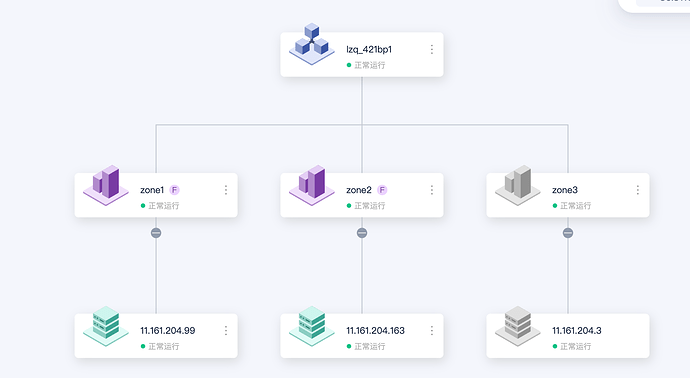The image size is (690, 378).
Task: Collapse the zone3 subtree
Action: (568, 233)
